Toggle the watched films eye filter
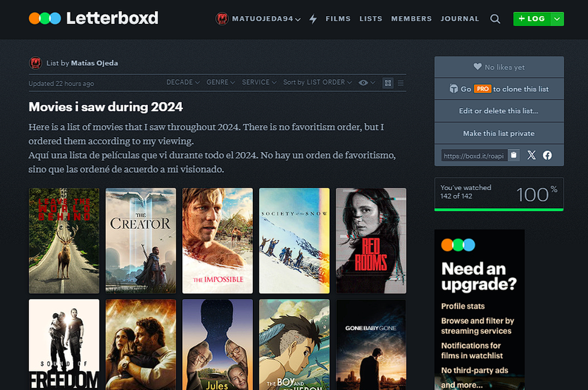588x390 pixels. pos(363,82)
